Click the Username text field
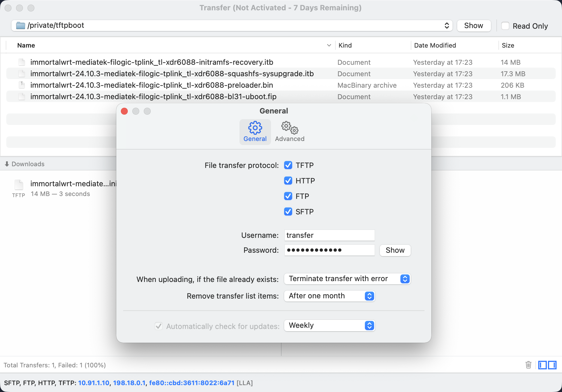This screenshot has height=392, width=562. click(329, 235)
